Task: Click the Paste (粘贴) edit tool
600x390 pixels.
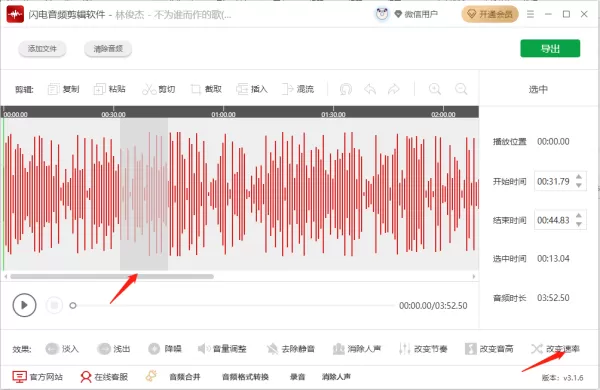Action: point(110,89)
